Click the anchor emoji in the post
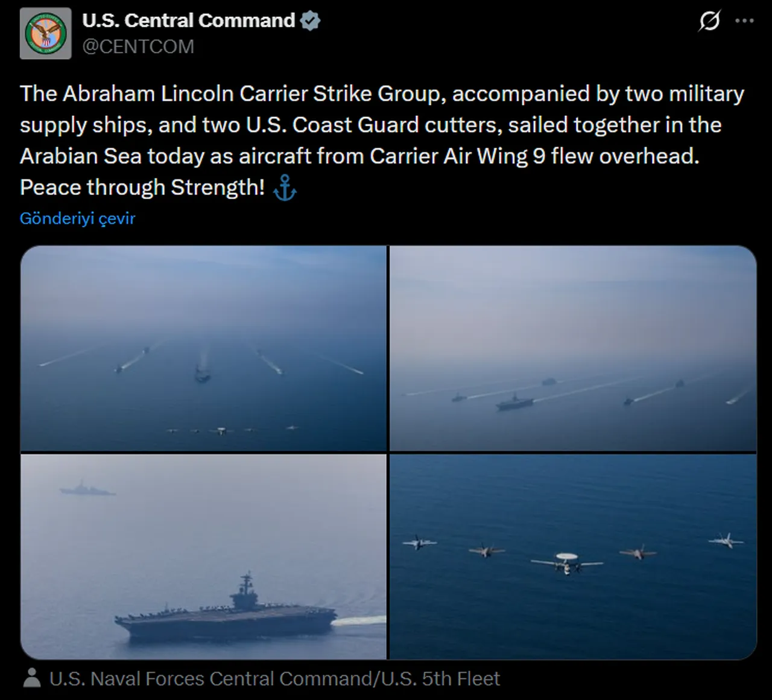This screenshot has height=700, width=772. (x=285, y=188)
